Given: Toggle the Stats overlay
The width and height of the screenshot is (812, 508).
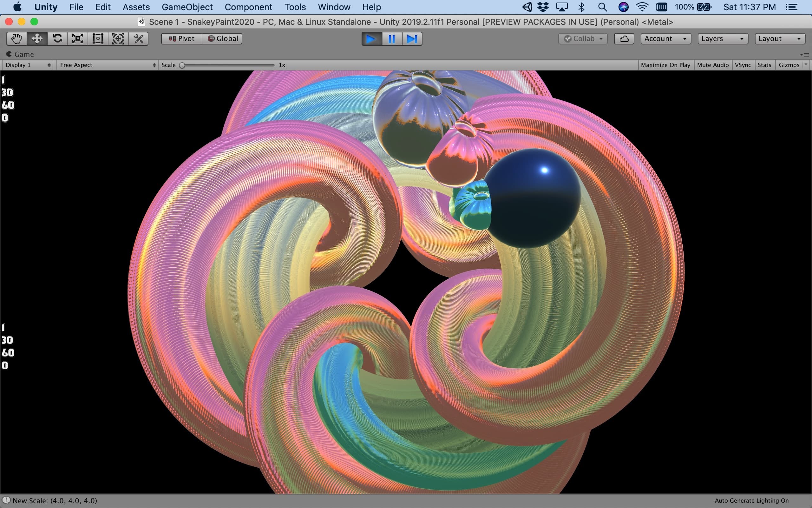Looking at the screenshot, I should pyautogui.click(x=764, y=65).
